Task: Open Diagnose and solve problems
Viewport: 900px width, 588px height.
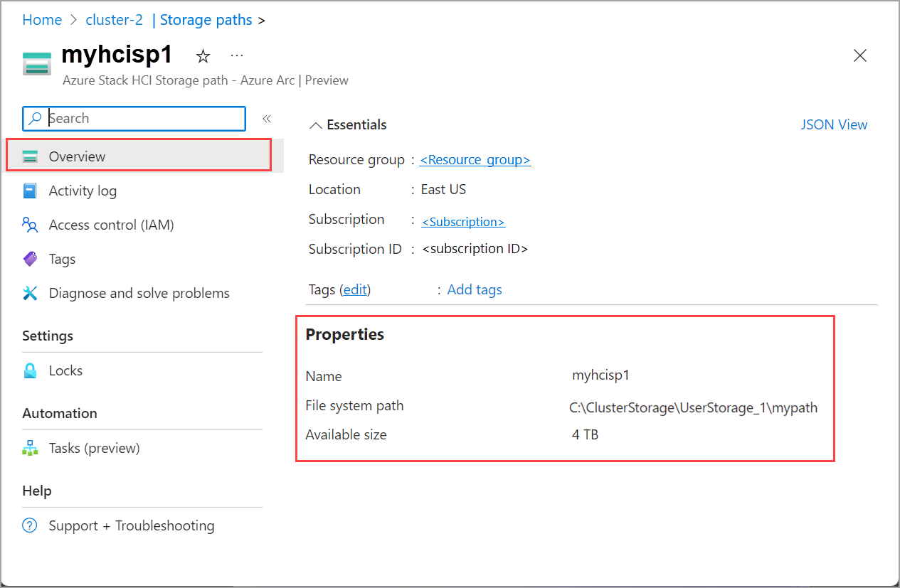Action: (139, 294)
